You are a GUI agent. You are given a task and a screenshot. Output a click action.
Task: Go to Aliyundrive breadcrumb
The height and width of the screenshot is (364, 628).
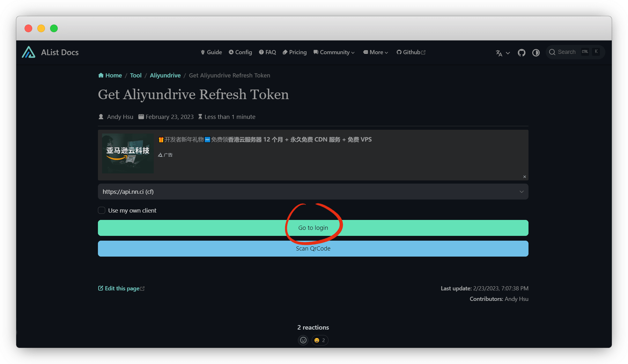[165, 76]
